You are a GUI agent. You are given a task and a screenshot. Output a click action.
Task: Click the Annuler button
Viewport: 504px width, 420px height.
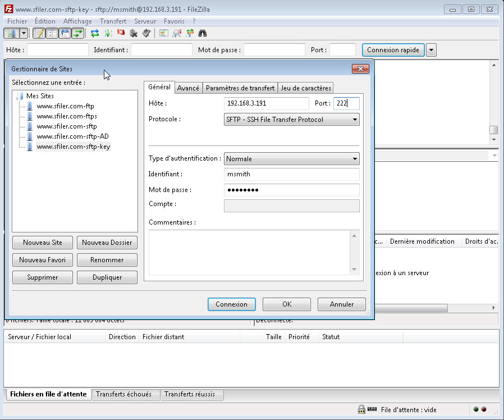342,304
